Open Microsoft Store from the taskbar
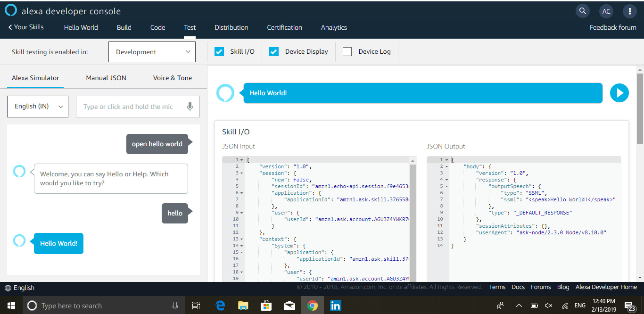 (266, 306)
